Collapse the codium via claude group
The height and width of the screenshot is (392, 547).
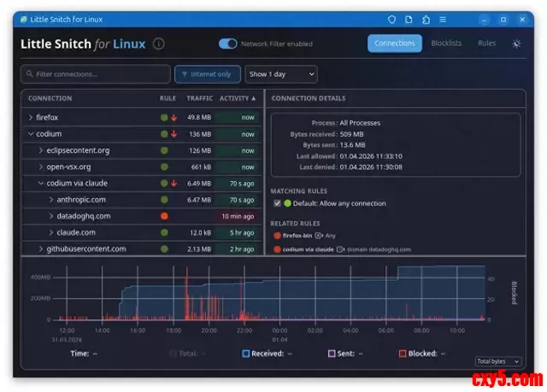[40, 184]
